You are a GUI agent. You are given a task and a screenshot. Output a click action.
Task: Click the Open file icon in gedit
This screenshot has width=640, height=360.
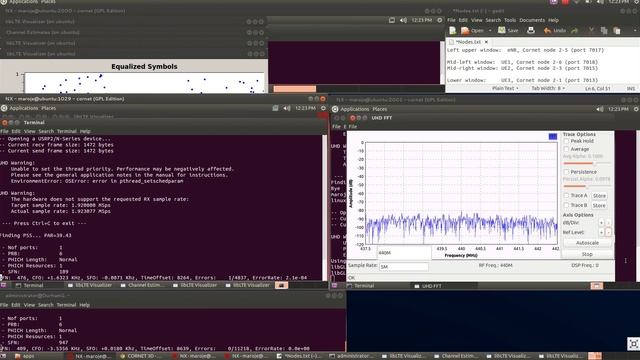pyautogui.click(x=472, y=30)
